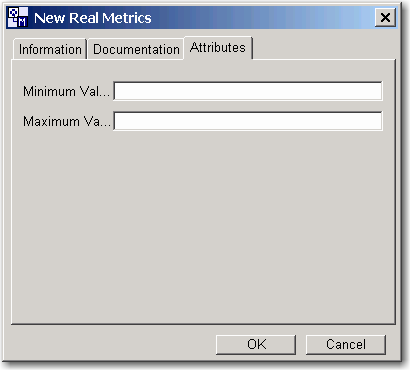Click the New Real Metrics window icon
The height and width of the screenshot is (370, 410).
[18, 18]
